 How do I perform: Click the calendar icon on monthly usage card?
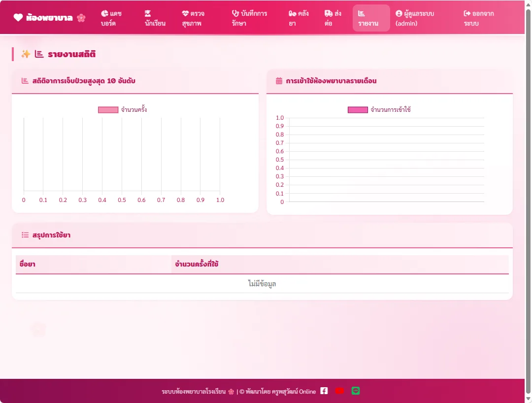[x=279, y=81]
